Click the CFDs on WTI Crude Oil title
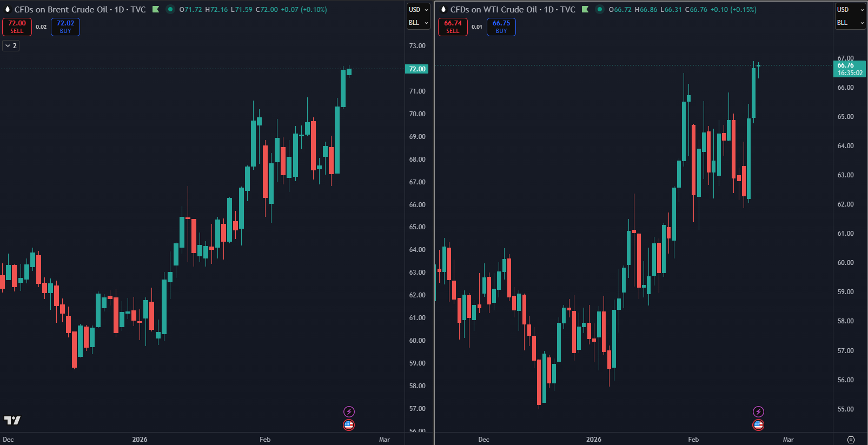The width and height of the screenshot is (868, 445). point(493,9)
